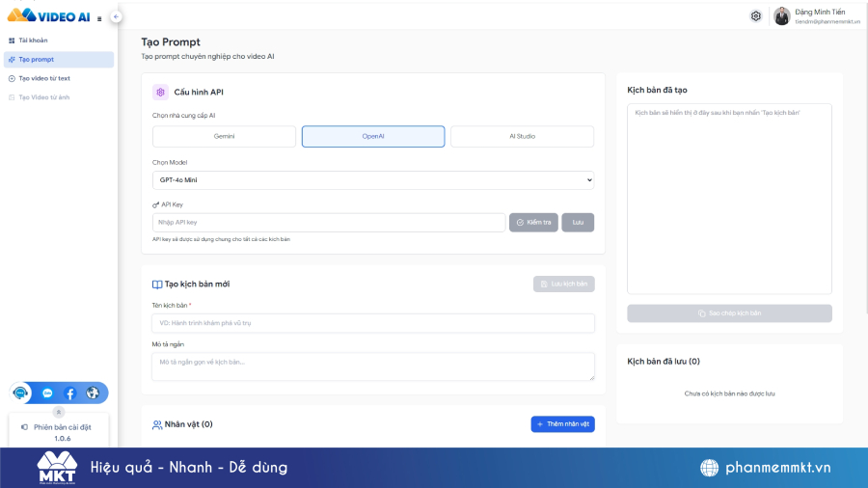Click the Tên kịch bản text field
This screenshot has height=488, width=868.
[x=373, y=323]
